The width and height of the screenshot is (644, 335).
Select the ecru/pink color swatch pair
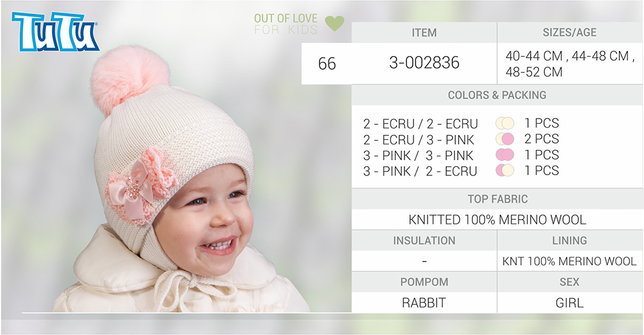pyautogui.click(x=505, y=139)
